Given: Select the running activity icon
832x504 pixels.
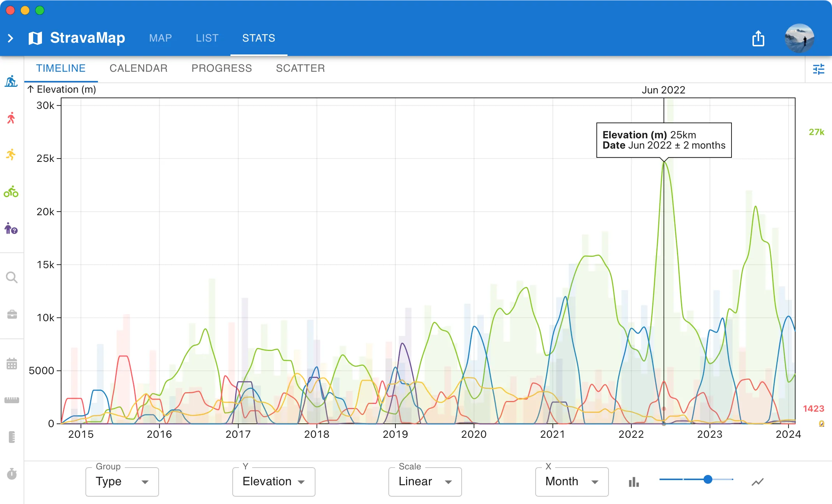Looking at the screenshot, I should [12, 156].
